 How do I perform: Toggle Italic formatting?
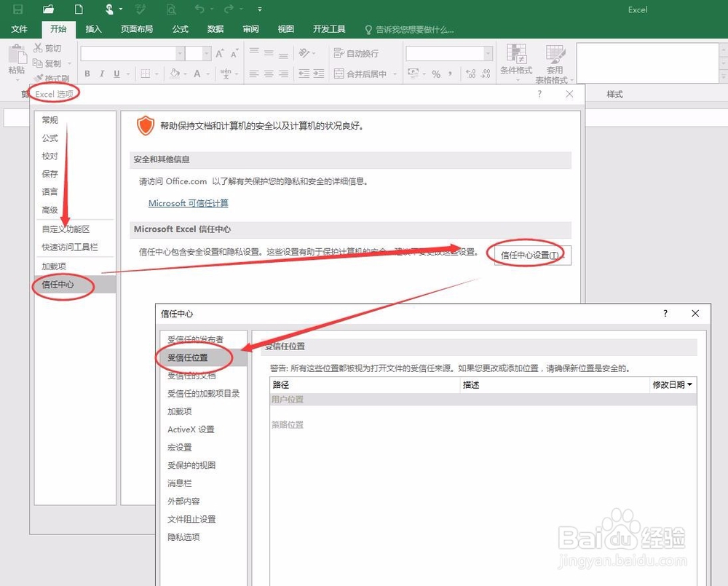102,74
